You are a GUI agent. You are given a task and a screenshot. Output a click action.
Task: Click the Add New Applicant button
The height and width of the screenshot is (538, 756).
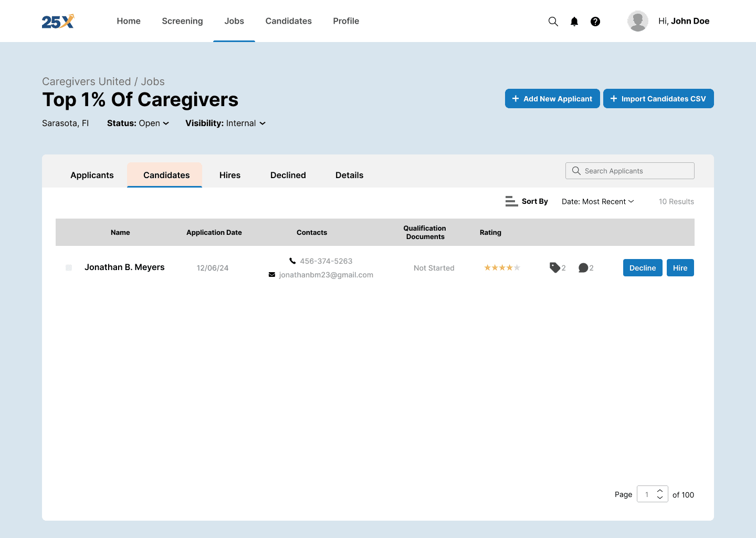coord(552,99)
